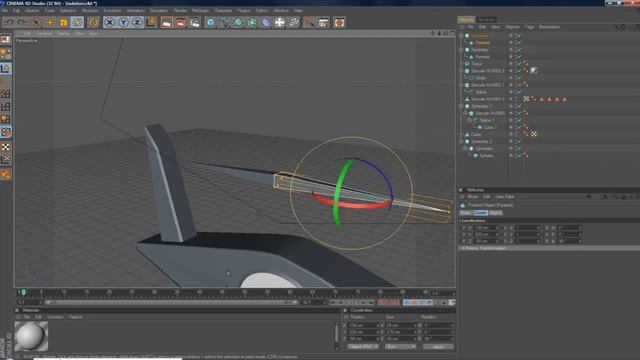Image resolution: width=640 pixels, height=360 pixels.
Task: Select the Rotate tool
Action: 77,22
